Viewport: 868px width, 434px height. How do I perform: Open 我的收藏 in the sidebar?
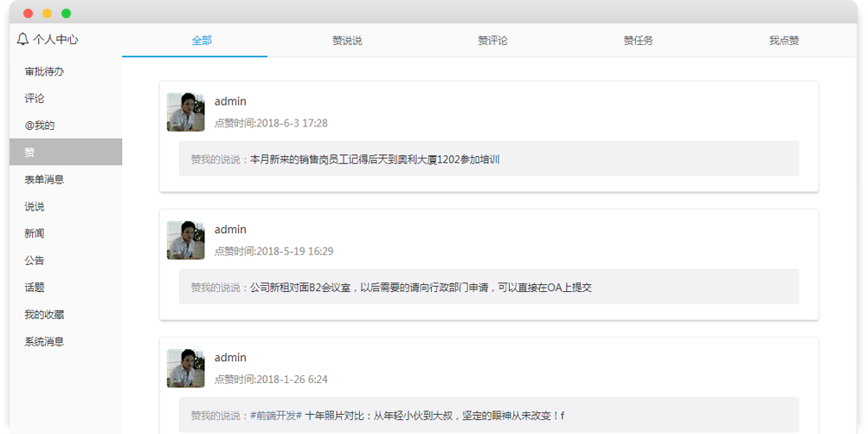tap(44, 314)
